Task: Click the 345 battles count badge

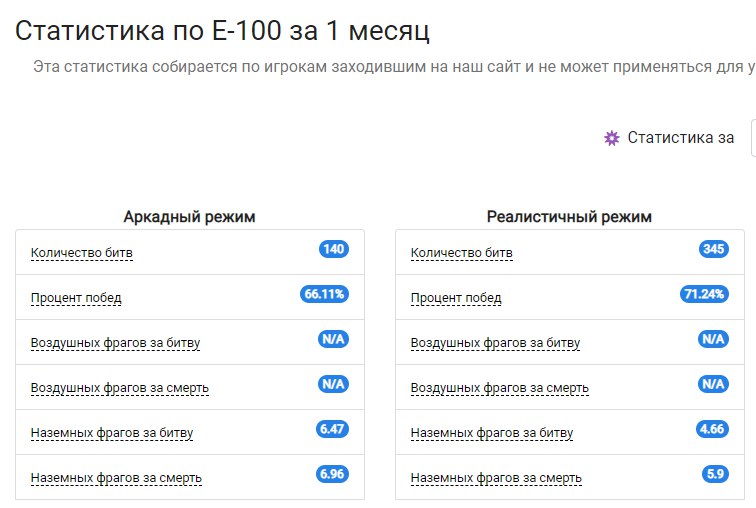Action: click(x=714, y=249)
